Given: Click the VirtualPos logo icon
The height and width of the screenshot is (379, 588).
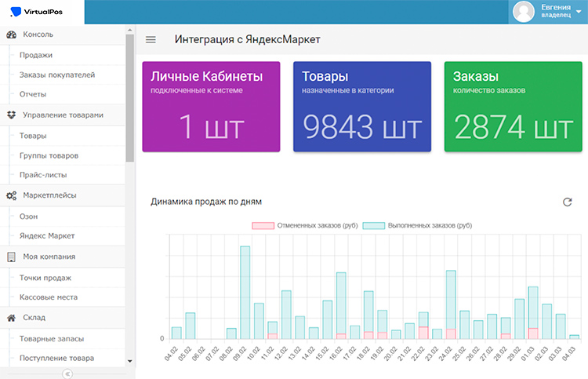Looking at the screenshot, I should coord(16,12).
